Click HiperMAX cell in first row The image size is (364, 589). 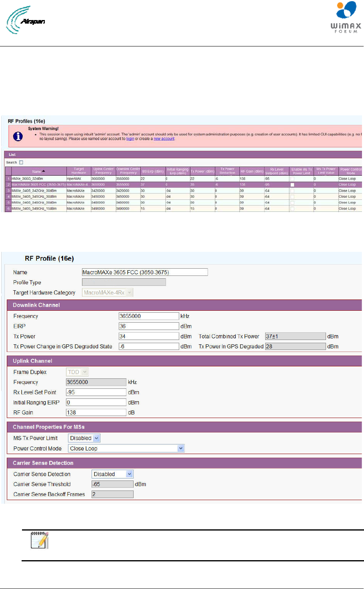(x=79, y=179)
